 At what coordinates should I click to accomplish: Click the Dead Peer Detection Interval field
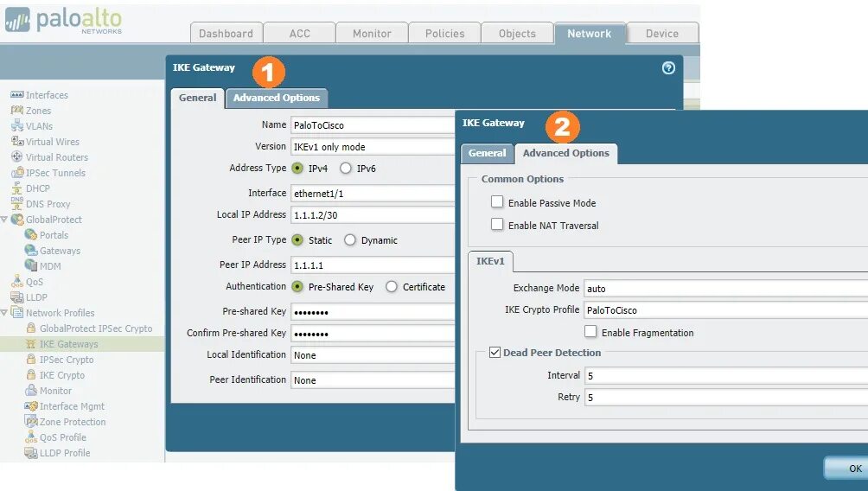click(725, 375)
